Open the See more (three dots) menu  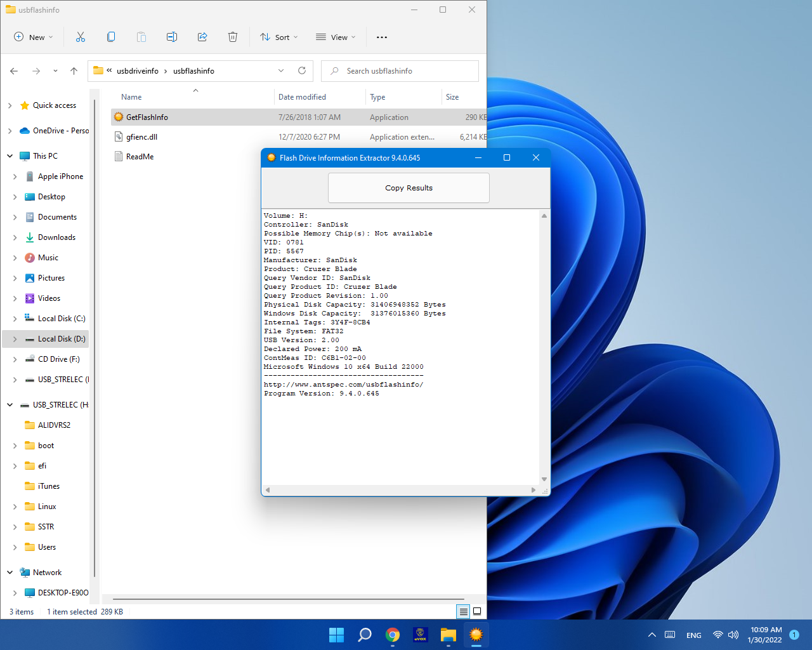[x=382, y=37]
